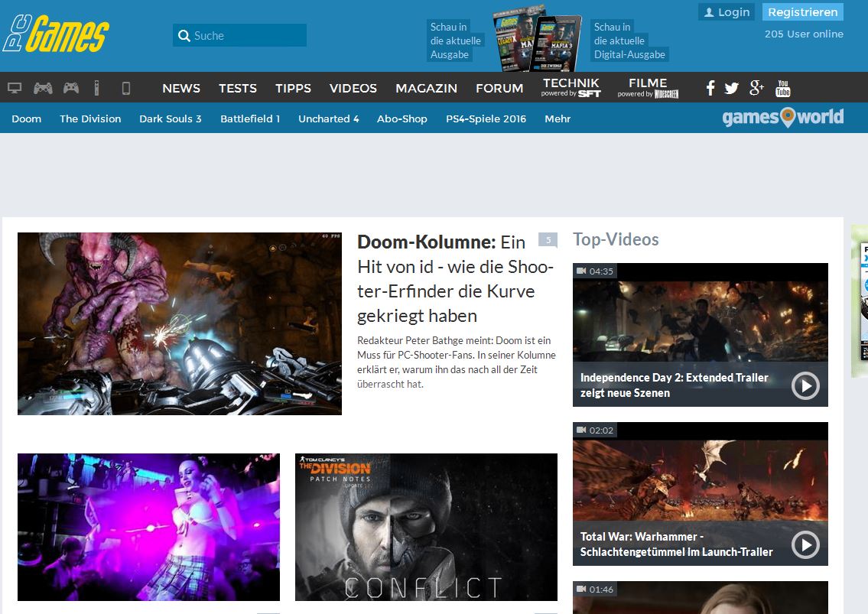Screen dimensions: 868x614
Task: Open the Twitter page icon
Action: 731,88
